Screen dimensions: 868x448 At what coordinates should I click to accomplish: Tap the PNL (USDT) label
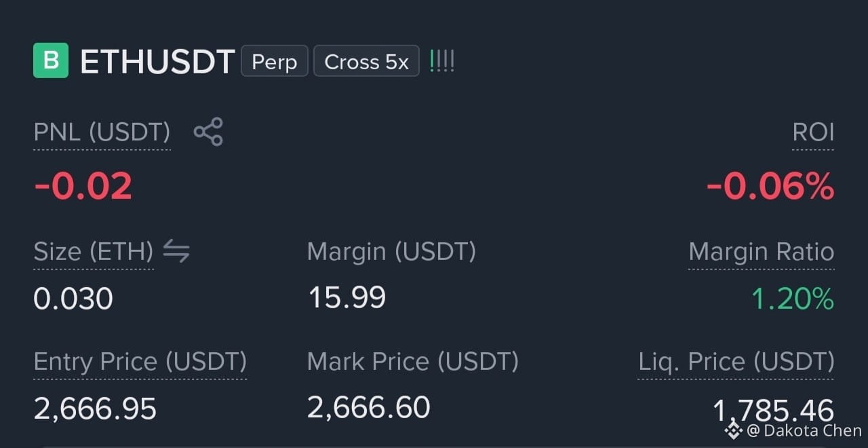tap(102, 132)
